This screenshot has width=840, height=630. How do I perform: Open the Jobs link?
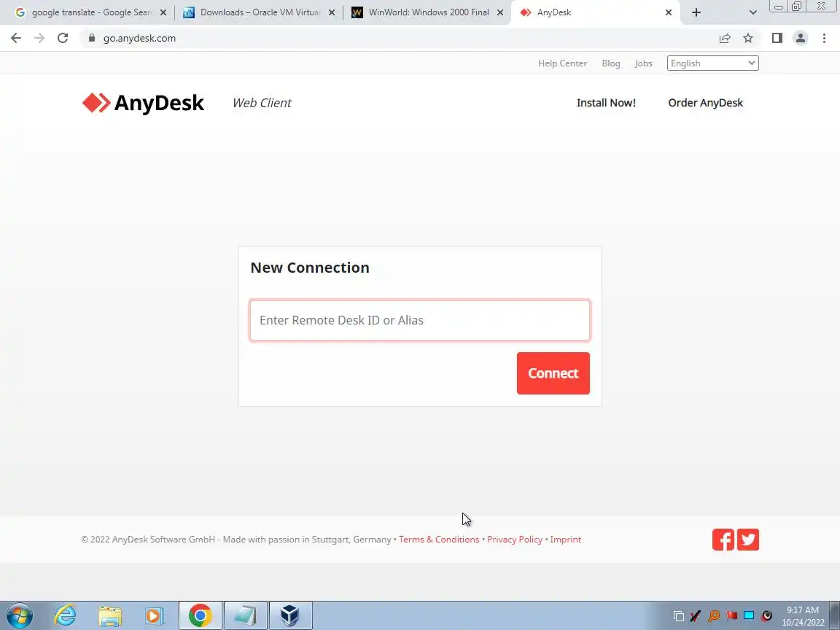tap(643, 63)
